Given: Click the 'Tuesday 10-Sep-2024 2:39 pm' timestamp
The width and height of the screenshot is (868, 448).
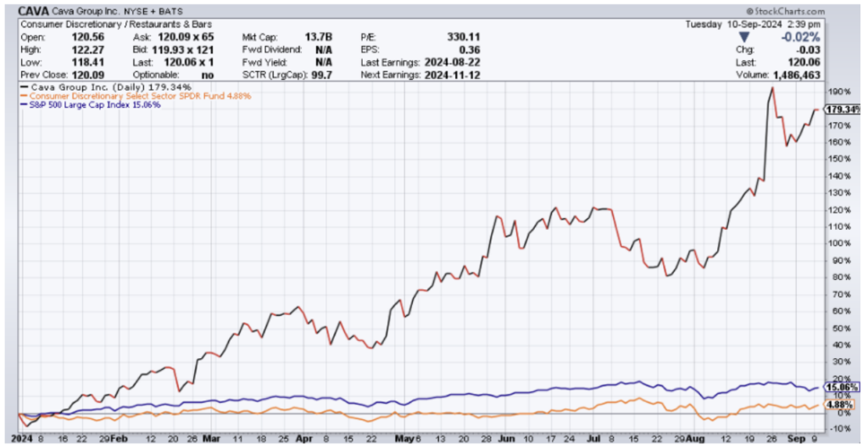Looking at the screenshot, I should (754, 25).
